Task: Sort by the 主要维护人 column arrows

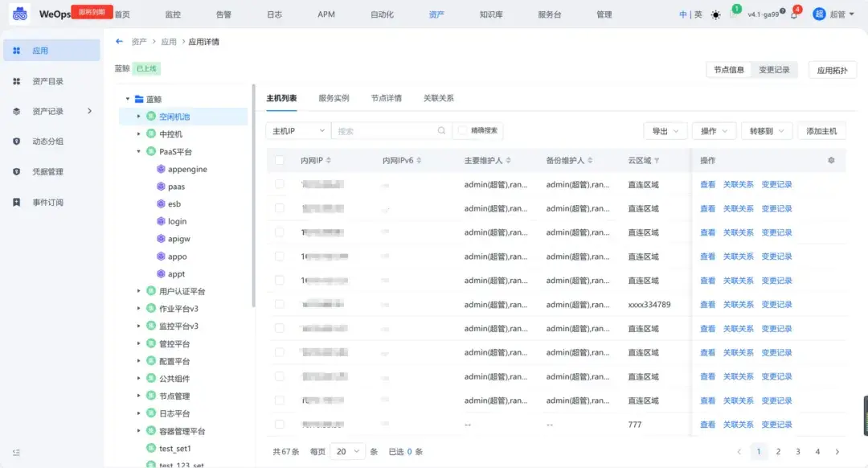Action: click(508, 160)
